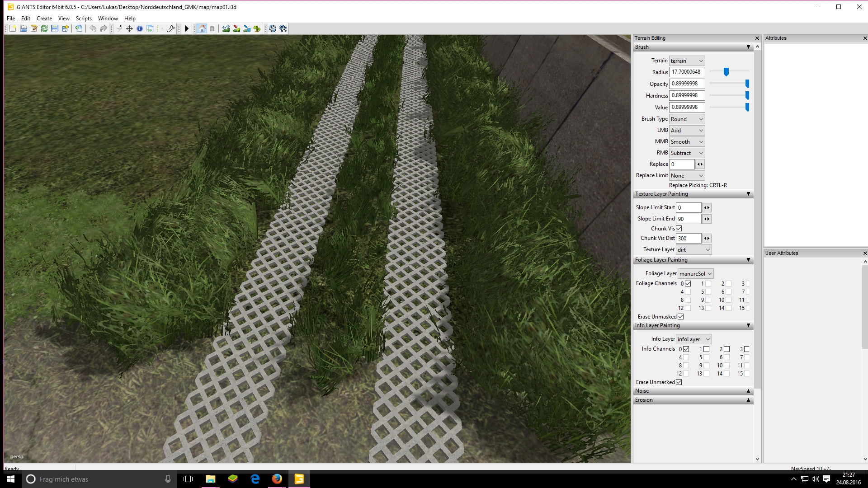Adjust the Radius slider
The width and height of the screenshot is (868, 488).
click(x=726, y=72)
